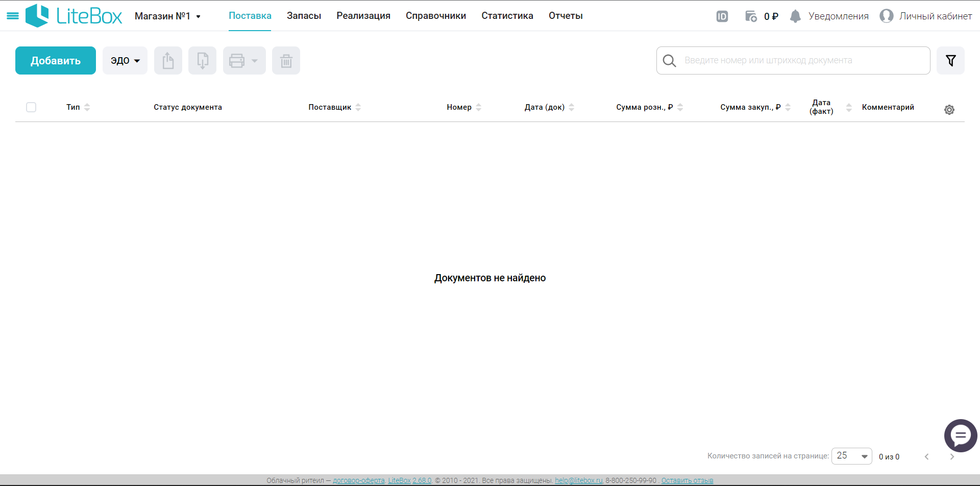This screenshot has height=486, width=980.
Task: Go to previous page arrow
Action: point(927,457)
